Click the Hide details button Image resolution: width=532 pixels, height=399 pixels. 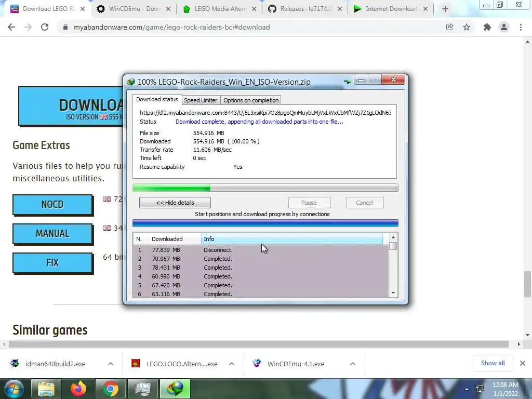[175, 203]
